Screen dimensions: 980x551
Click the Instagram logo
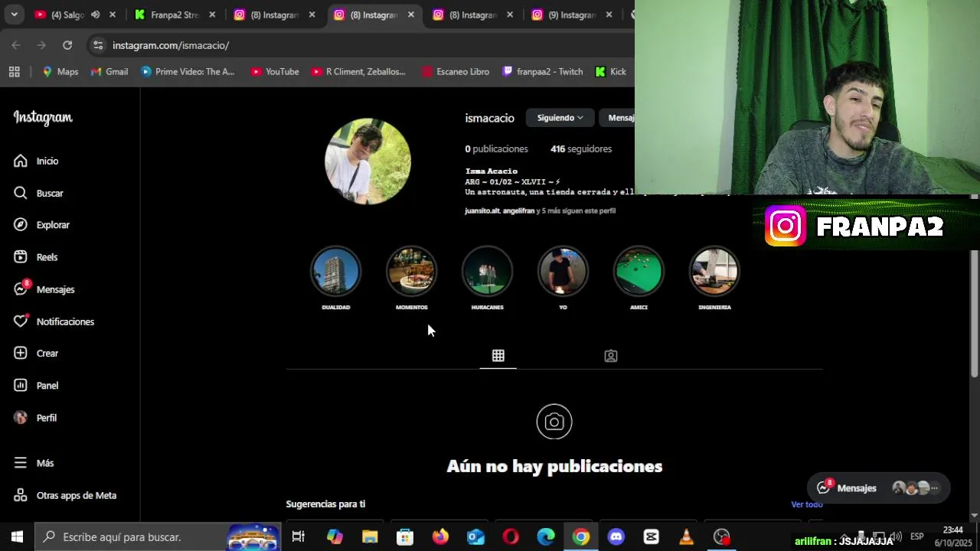tap(43, 118)
